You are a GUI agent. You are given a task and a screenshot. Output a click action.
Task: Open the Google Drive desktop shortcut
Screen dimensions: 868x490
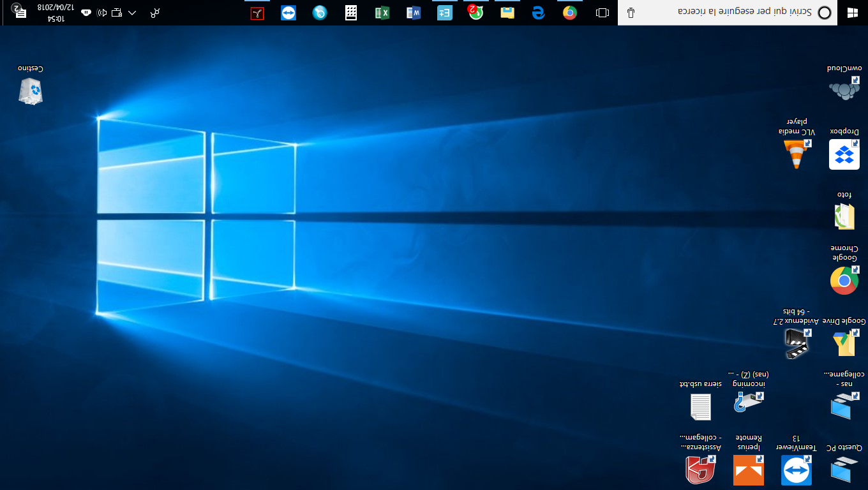844,338
